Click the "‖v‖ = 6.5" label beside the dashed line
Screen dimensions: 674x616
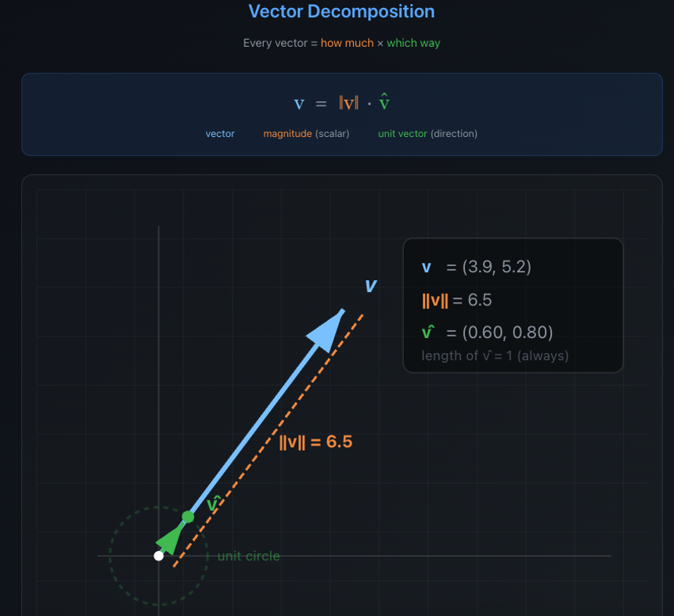[x=315, y=441]
